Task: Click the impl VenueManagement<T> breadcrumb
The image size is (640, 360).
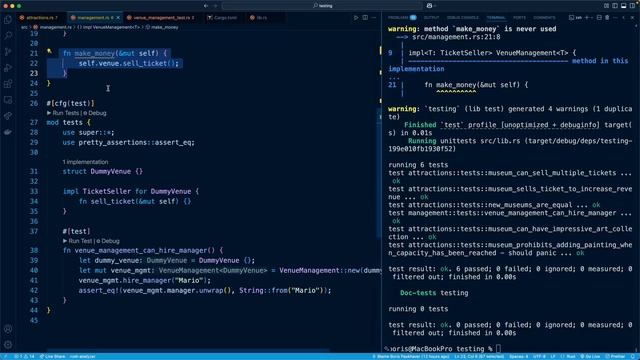Action: 109,27
